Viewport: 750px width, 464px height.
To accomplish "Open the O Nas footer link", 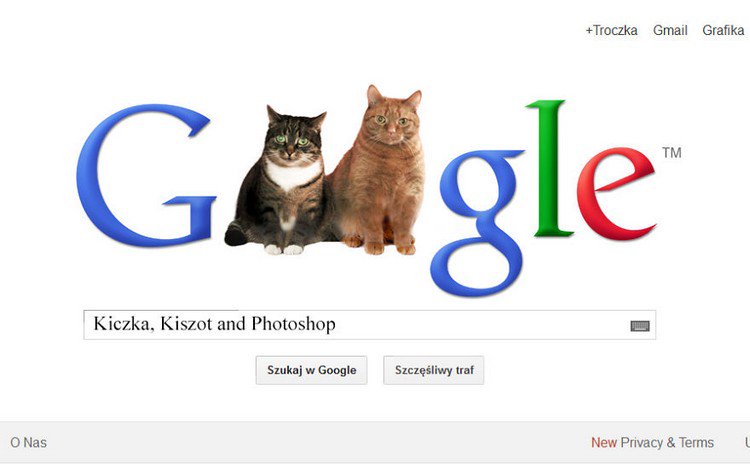I will point(29,442).
